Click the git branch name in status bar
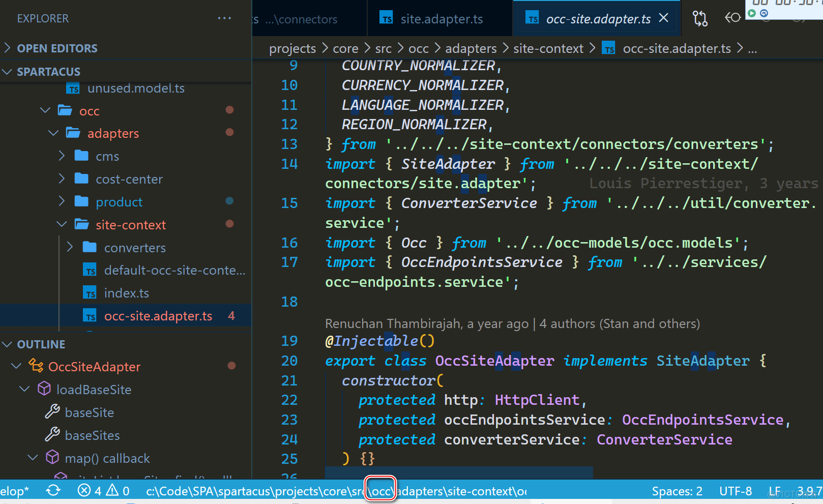Viewport: 823px width, 504px height. 15,491
